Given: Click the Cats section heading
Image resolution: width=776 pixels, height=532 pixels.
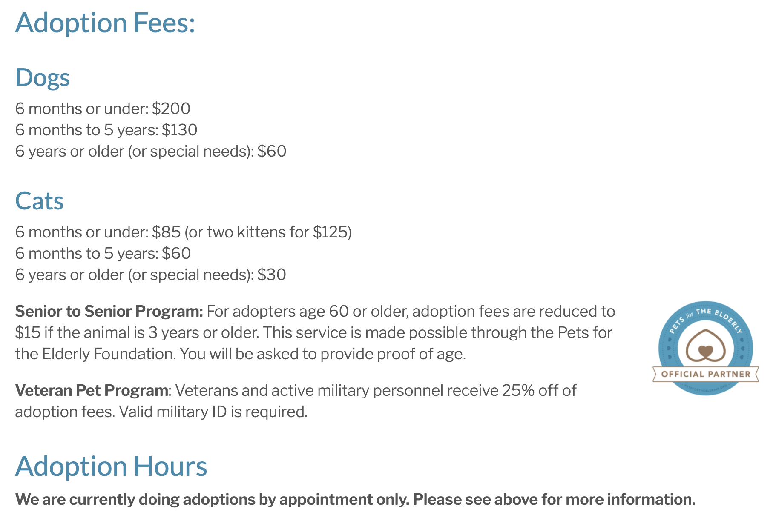Looking at the screenshot, I should point(39,201).
